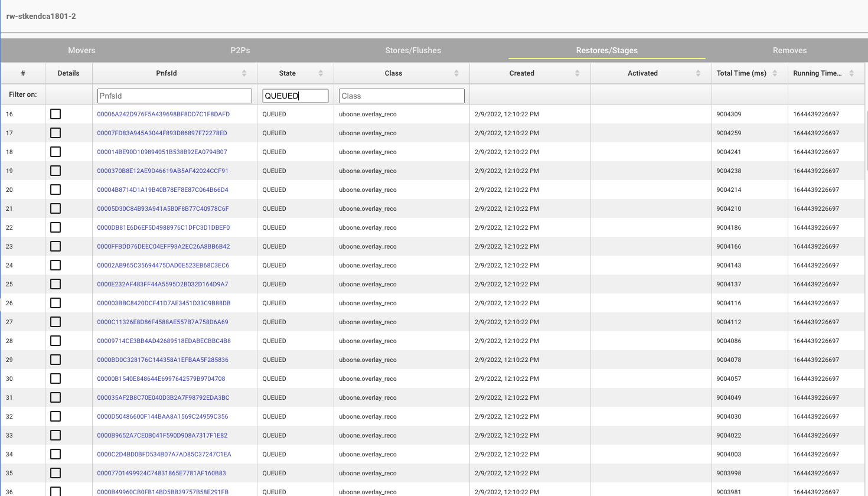Select the Details checkbox for row 16

56,113
